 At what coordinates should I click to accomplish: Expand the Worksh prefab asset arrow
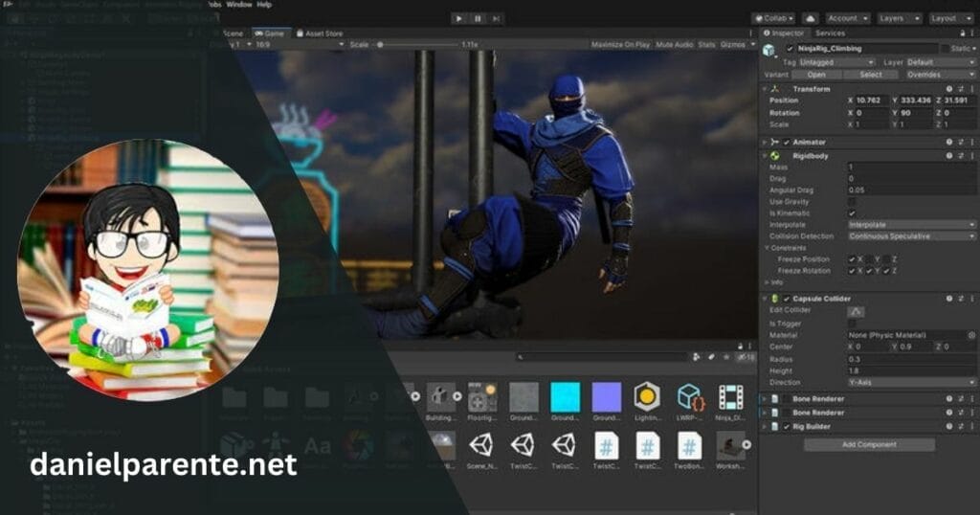click(746, 445)
